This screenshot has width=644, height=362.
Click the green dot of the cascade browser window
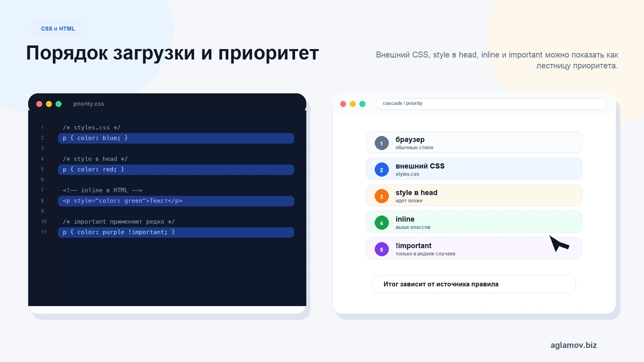click(362, 104)
